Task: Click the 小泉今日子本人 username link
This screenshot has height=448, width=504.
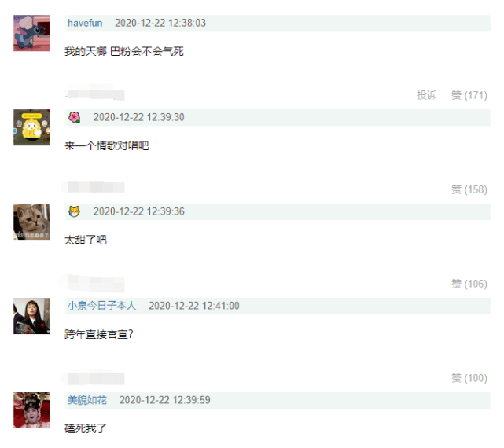Action: (102, 306)
